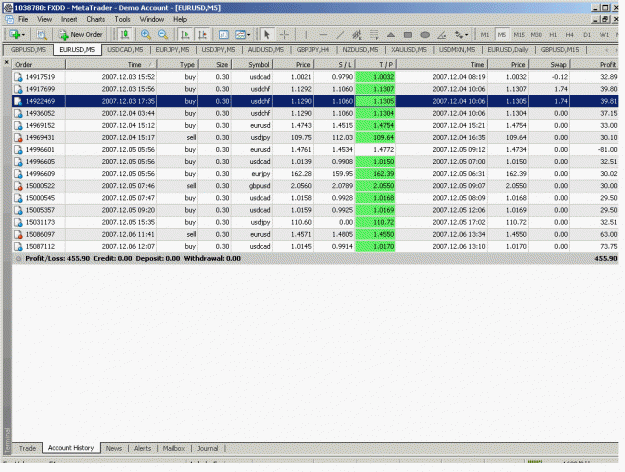Screen dimensions: 625x472
Task: Switch to the H1 timeframe
Action: [x=553, y=35]
